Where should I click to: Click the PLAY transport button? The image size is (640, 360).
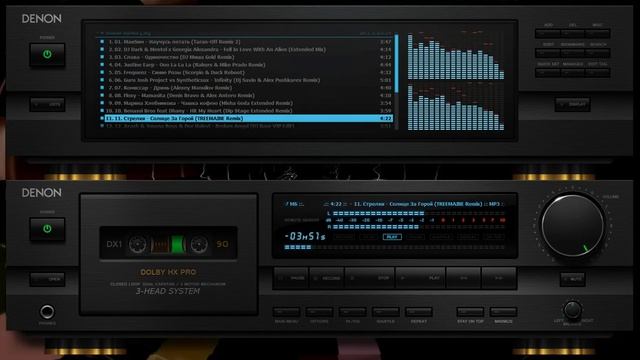click(420, 278)
